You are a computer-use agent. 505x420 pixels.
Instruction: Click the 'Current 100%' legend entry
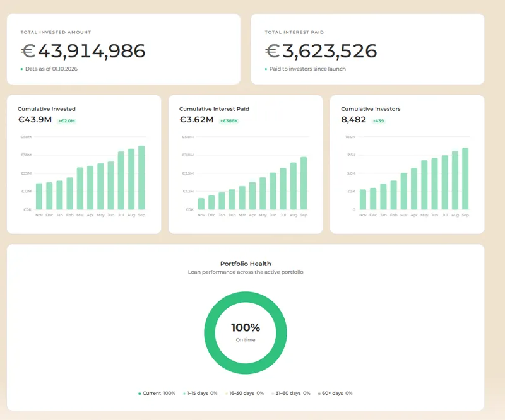pos(157,393)
